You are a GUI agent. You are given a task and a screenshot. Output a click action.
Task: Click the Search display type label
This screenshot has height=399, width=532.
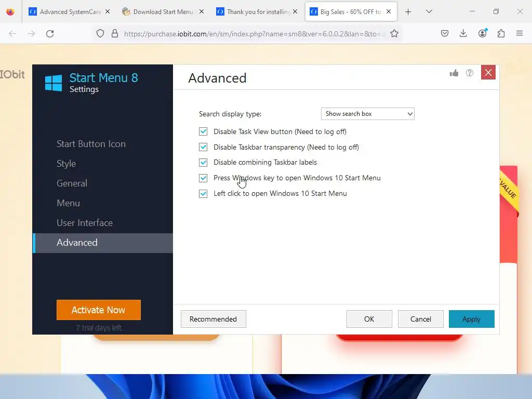230,114
